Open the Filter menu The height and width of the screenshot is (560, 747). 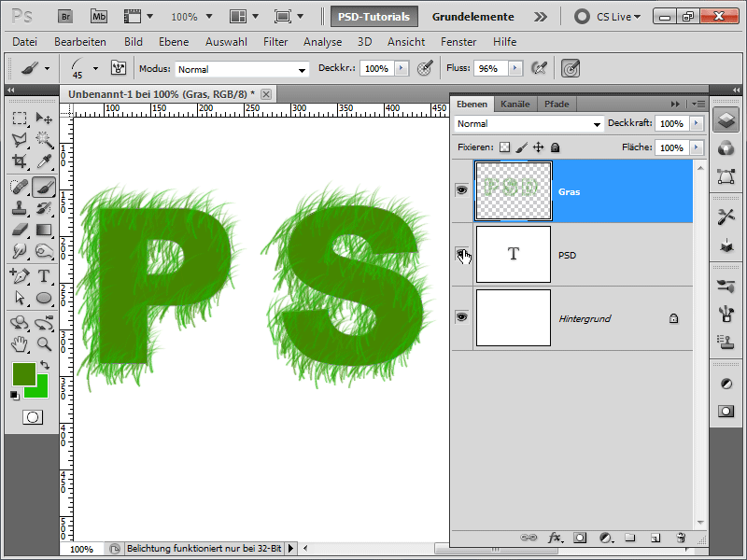click(x=275, y=42)
